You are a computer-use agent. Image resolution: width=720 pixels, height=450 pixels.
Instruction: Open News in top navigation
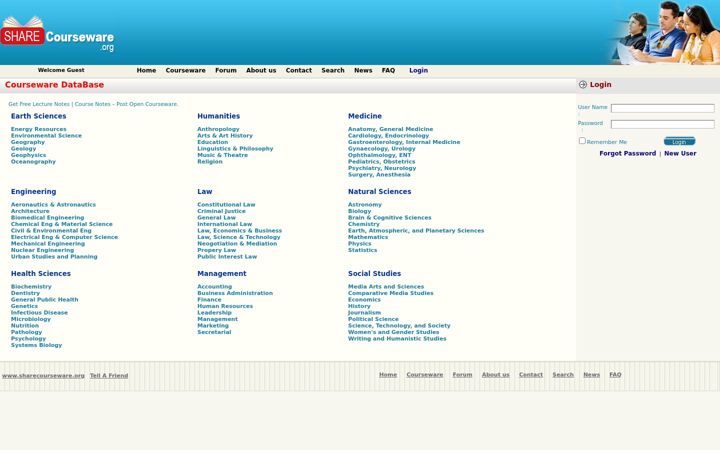[363, 70]
